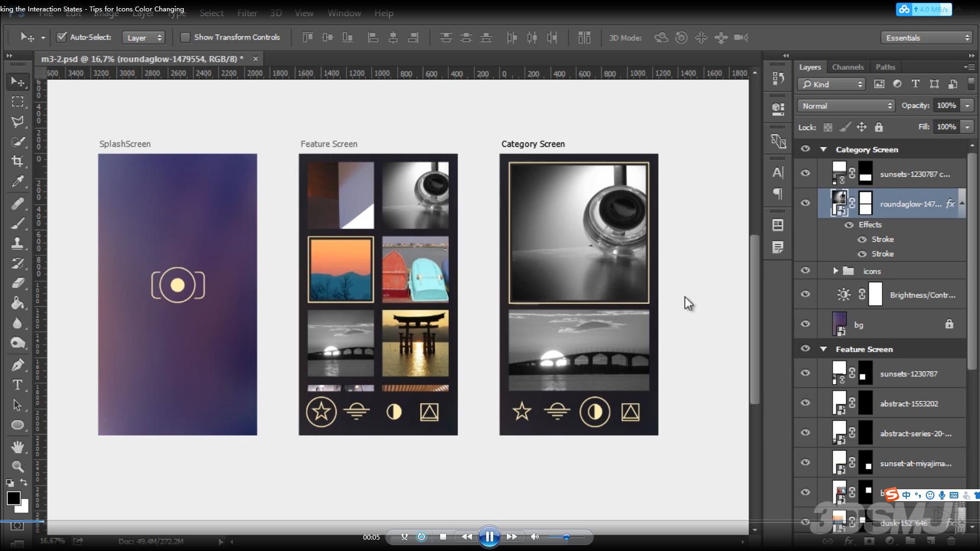The height and width of the screenshot is (551, 980).
Task: Select the Zoom tool
Action: [18, 466]
